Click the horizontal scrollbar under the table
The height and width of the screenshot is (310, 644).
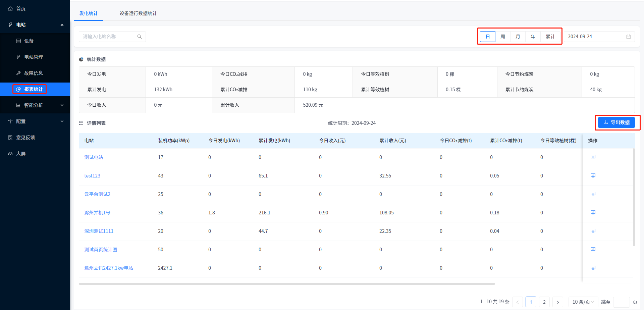coord(287,284)
